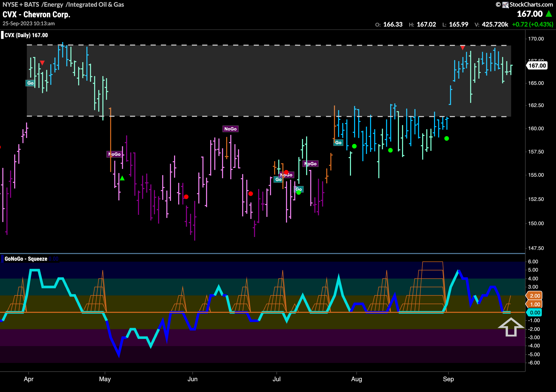Click the StockCharts.com logo text
The height and width of the screenshot is (392, 556).
tap(531, 4)
